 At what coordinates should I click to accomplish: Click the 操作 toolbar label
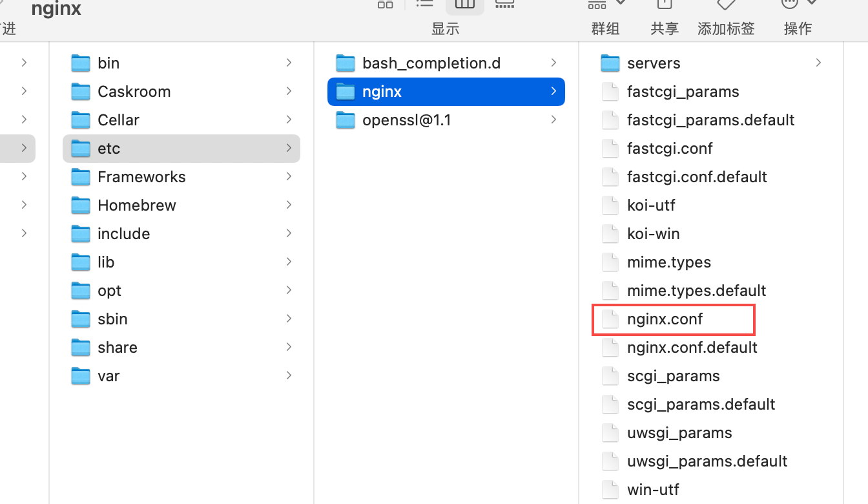click(x=798, y=28)
